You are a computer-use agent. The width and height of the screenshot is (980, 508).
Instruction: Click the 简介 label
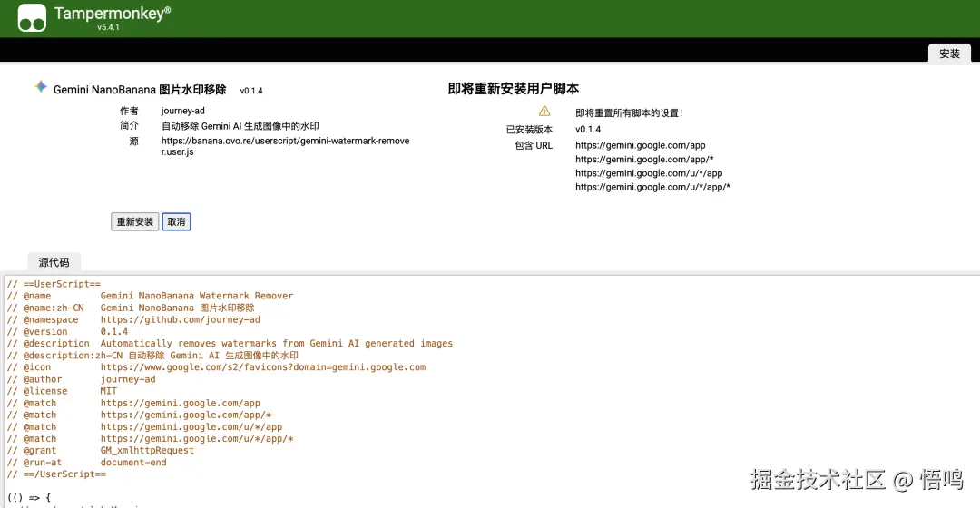click(x=130, y=125)
